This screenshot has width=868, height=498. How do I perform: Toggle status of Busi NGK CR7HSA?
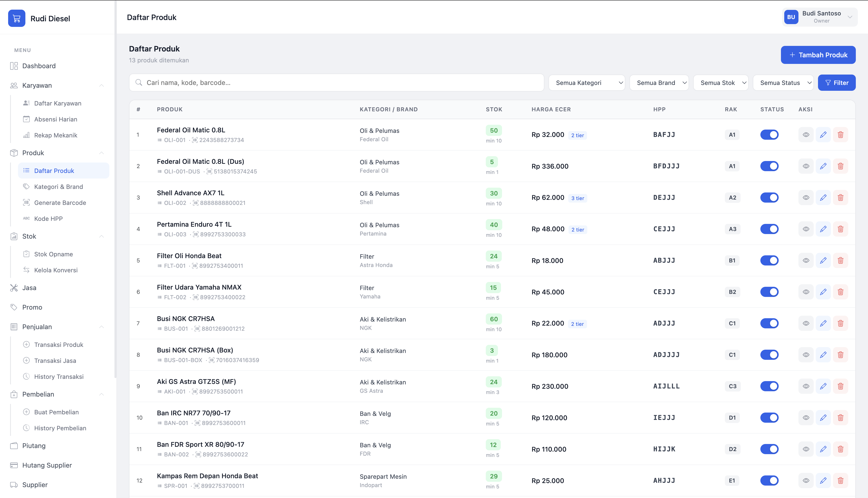(x=770, y=324)
